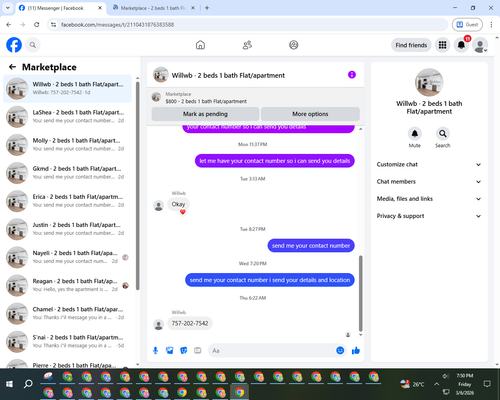Open Molly conversation in chat list
The width and height of the screenshot is (500, 400).
(x=68, y=145)
